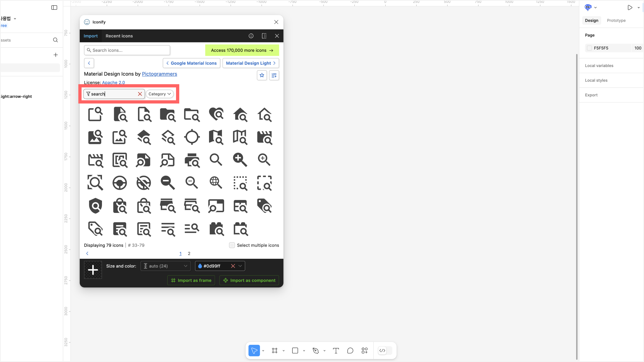The width and height of the screenshot is (644, 362).
Task: Go to Google Material Icons set
Action: [191, 63]
